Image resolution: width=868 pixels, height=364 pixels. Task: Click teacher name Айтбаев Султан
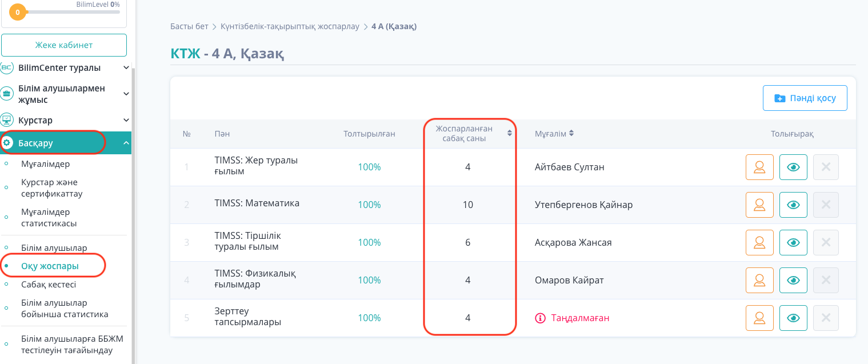coord(570,167)
